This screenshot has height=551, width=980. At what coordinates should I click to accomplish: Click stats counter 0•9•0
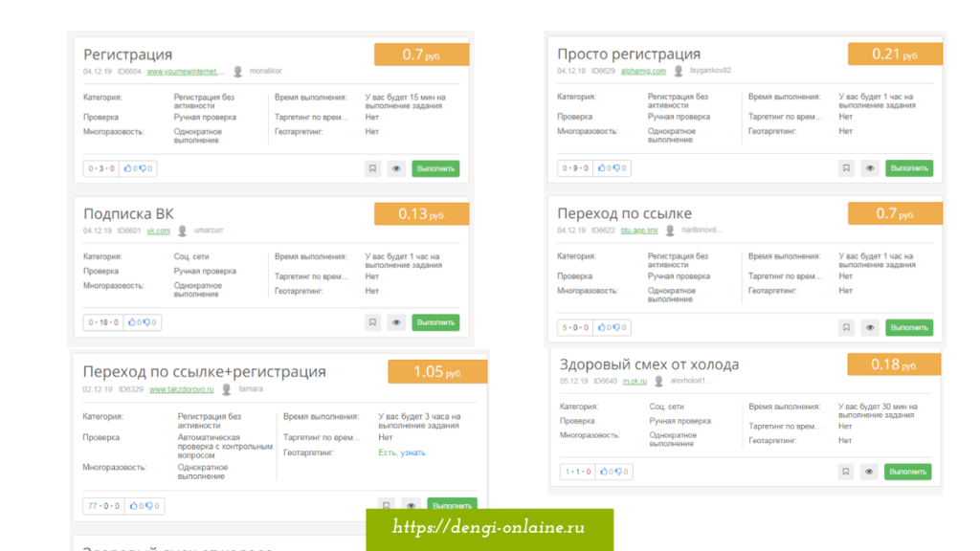click(575, 168)
